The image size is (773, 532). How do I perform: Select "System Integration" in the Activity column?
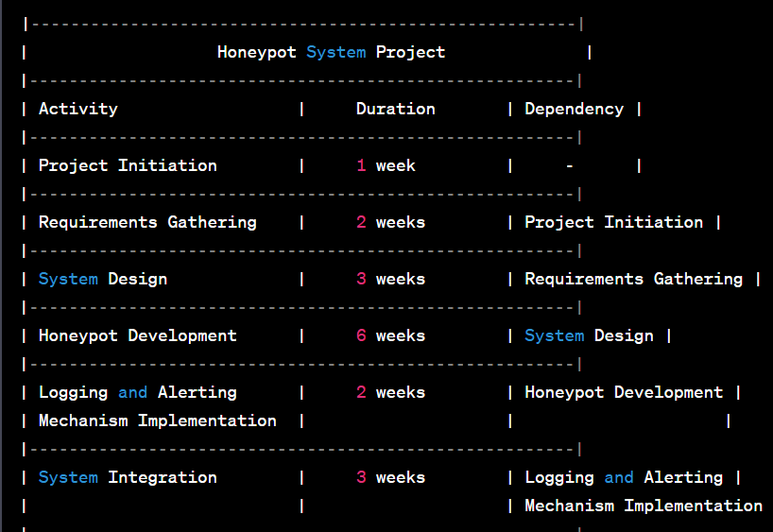pos(128,477)
